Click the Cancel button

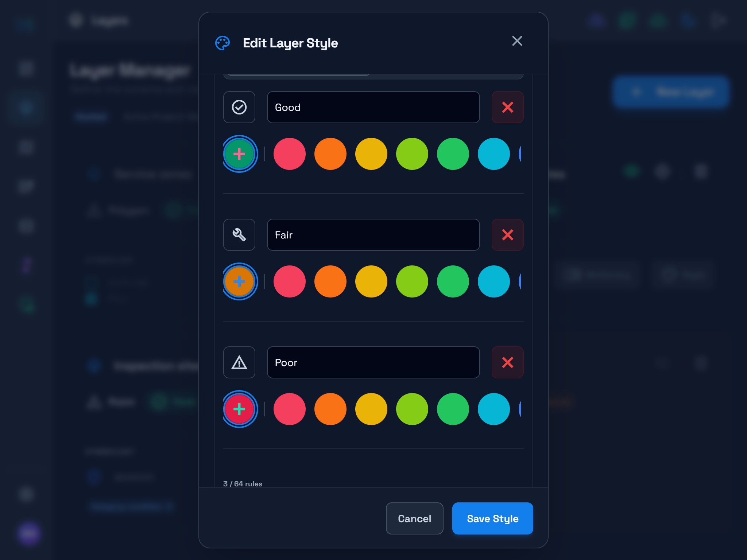click(414, 518)
